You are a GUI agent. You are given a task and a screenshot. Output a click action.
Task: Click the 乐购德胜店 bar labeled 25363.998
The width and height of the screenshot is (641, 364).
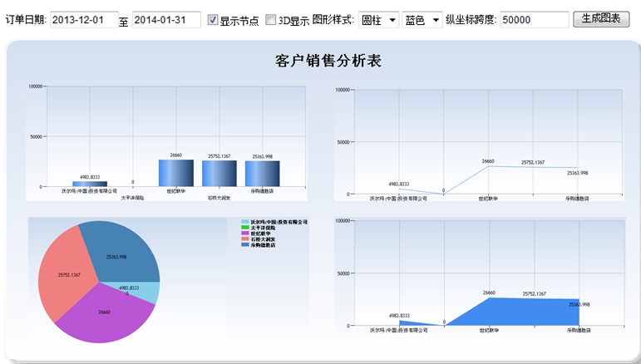(x=263, y=174)
